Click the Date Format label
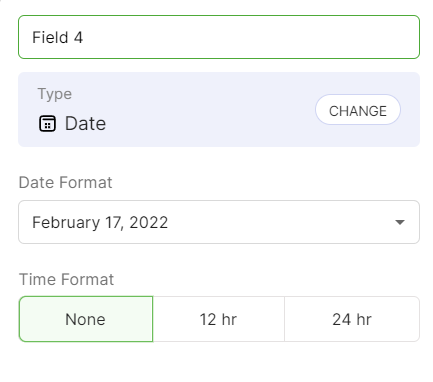Viewport: 433px width, 382px height. click(x=65, y=182)
